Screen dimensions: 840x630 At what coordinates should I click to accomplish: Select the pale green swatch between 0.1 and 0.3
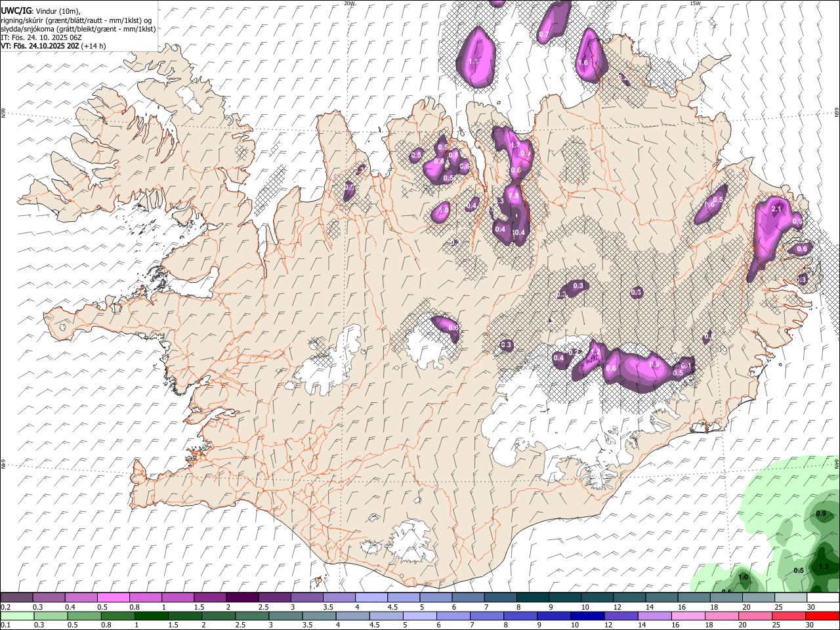[16, 616]
